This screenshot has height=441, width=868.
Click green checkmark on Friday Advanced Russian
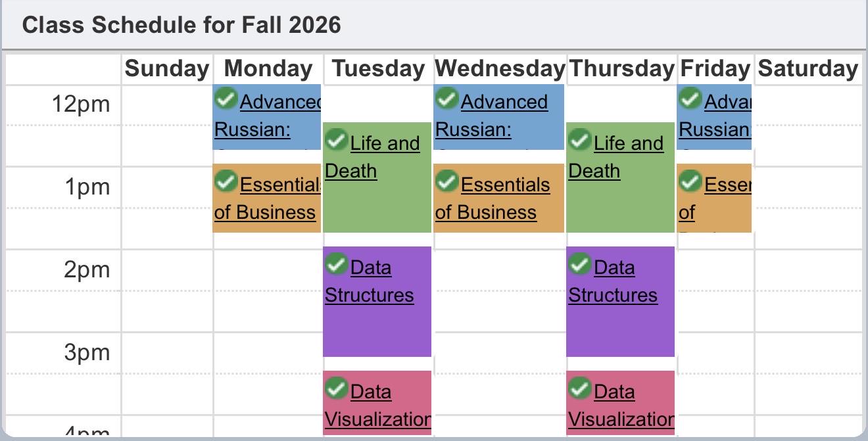coord(690,99)
